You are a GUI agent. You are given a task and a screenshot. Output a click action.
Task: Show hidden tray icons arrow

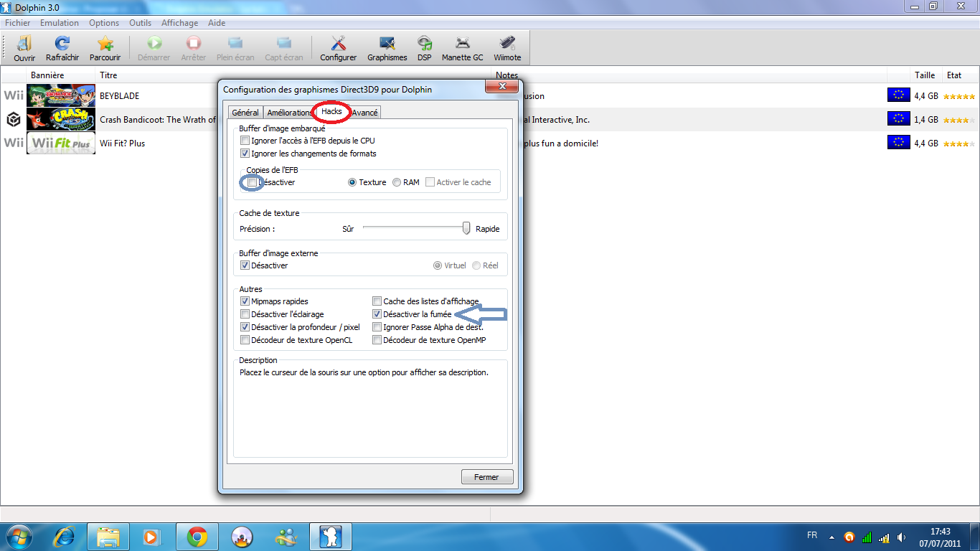(x=832, y=537)
